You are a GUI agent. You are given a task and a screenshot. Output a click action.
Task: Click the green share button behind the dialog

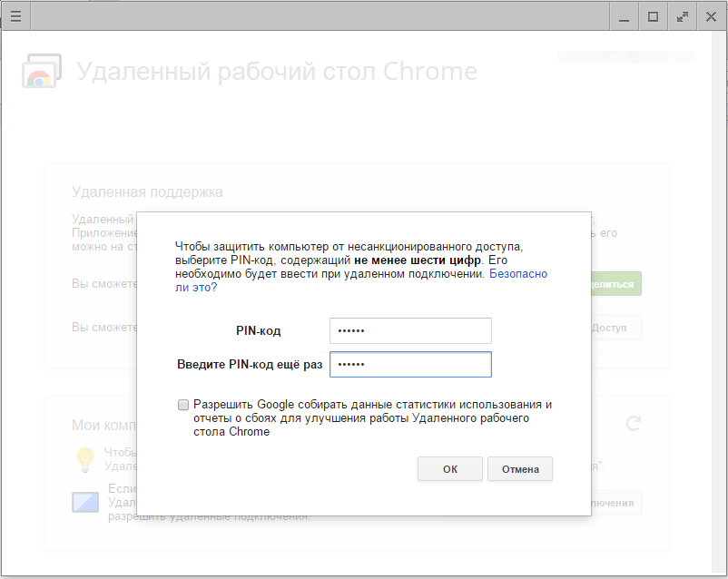click(x=615, y=284)
